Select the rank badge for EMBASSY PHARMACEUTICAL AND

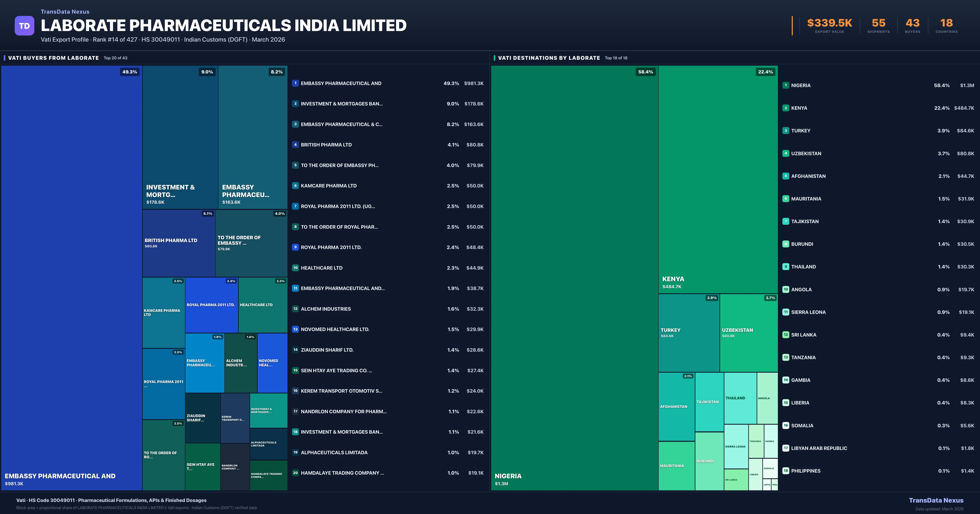295,83
